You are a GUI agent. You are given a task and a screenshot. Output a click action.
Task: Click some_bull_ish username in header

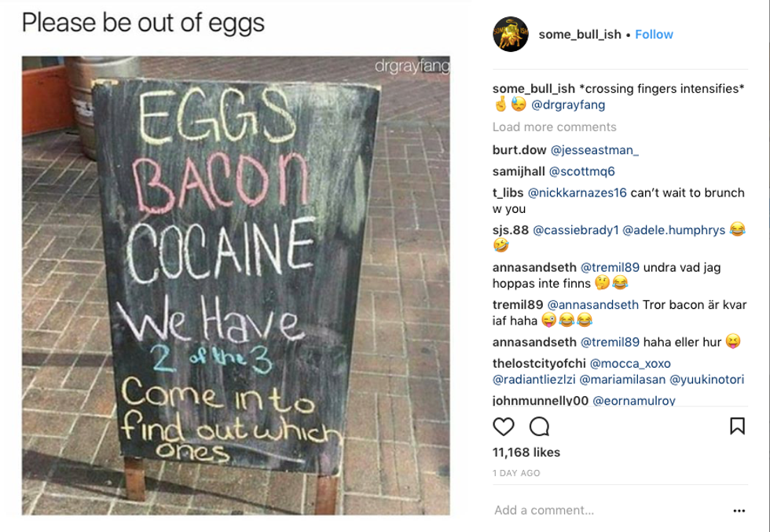coord(580,35)
